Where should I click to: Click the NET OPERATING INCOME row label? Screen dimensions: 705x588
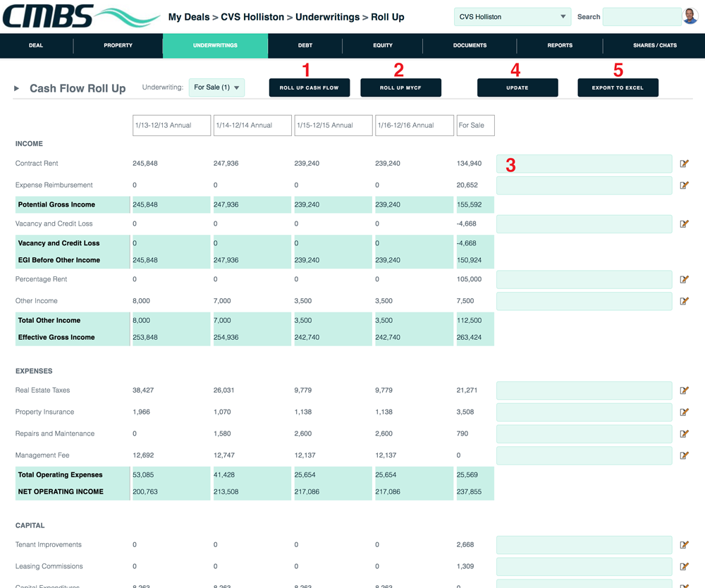coord(61,492)
